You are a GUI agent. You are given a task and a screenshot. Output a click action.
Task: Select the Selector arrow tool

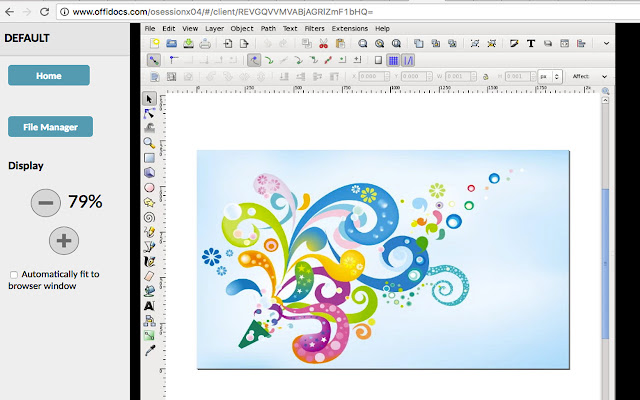click(149, 99)
